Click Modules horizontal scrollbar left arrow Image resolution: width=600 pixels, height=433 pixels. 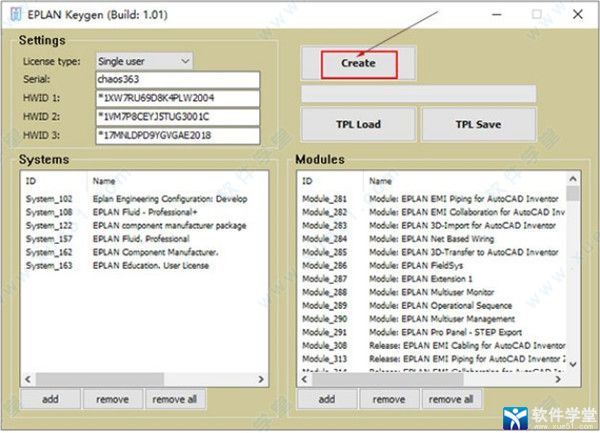pos(304,379)
